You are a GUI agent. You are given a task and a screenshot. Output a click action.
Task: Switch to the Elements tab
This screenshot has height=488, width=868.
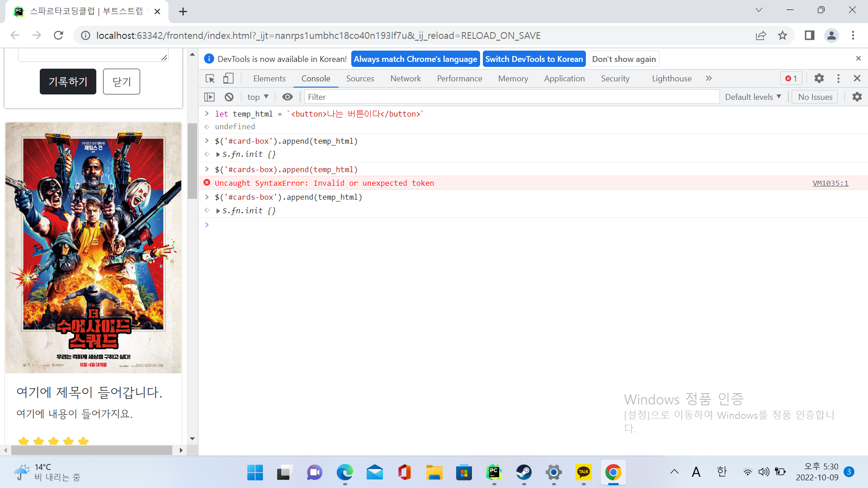pos(269,79)
